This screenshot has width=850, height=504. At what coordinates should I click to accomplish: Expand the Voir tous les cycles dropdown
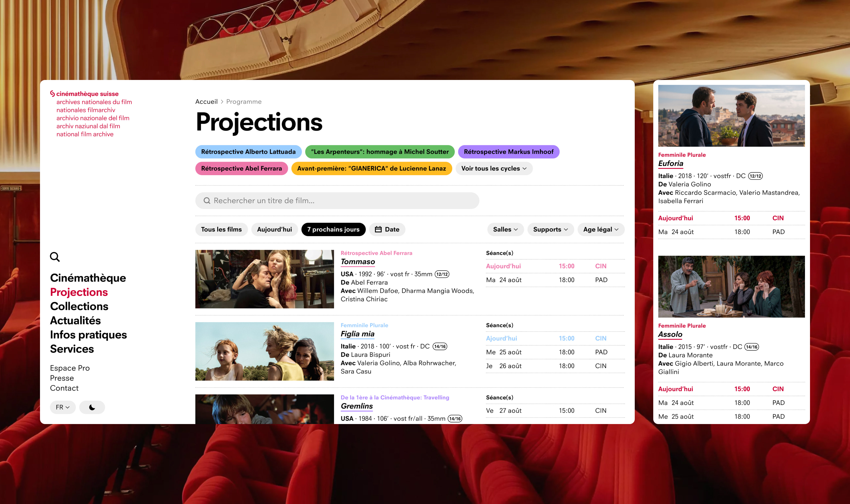coord(494,168)
